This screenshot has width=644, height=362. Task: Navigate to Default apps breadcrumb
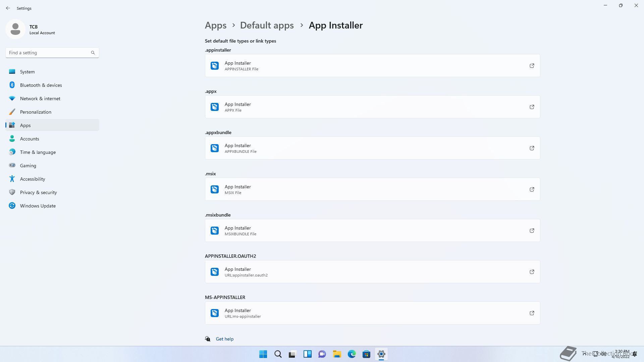click(267, 25)
